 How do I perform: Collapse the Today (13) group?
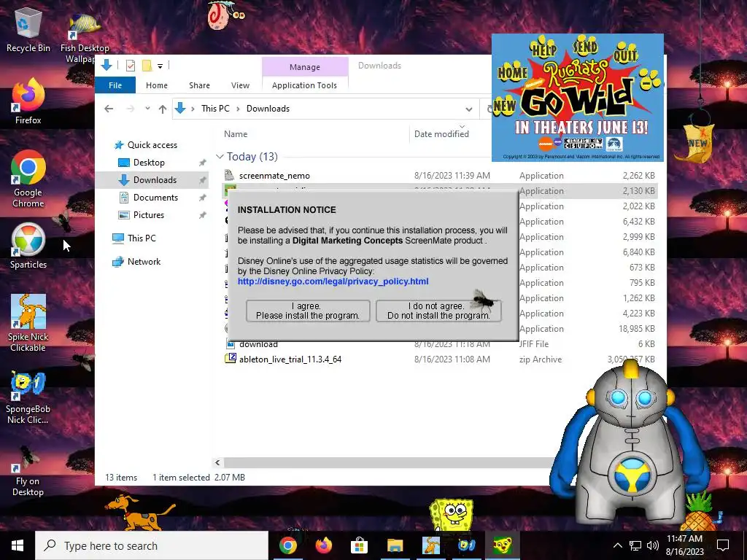tap(220, 156)
